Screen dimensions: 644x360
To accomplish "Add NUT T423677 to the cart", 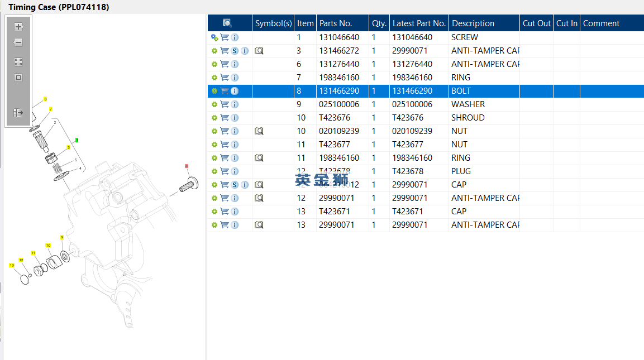I will click(x=225, y=145).
